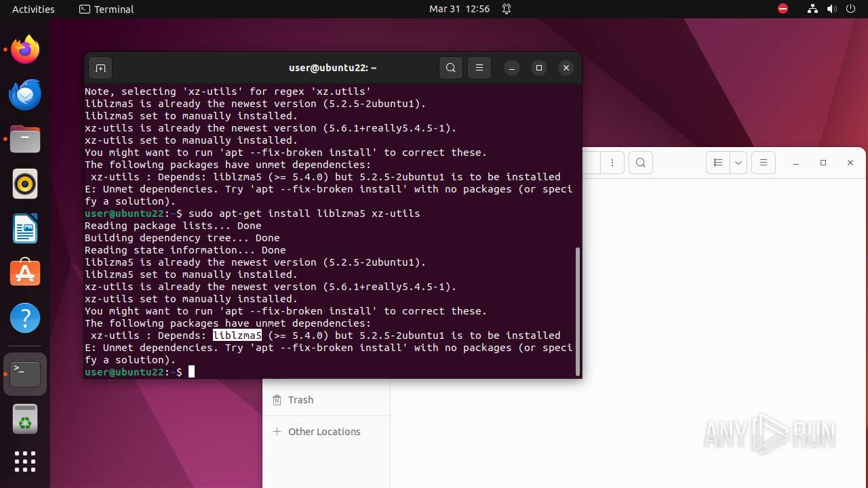Click Files window search button
Viewport: 868px width, 488px height.
click(x=641, y=163)
